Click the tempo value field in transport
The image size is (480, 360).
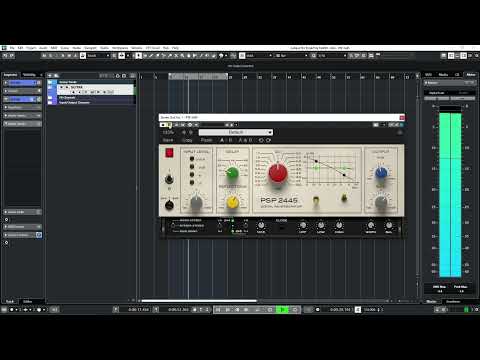[x=370, y=310]
